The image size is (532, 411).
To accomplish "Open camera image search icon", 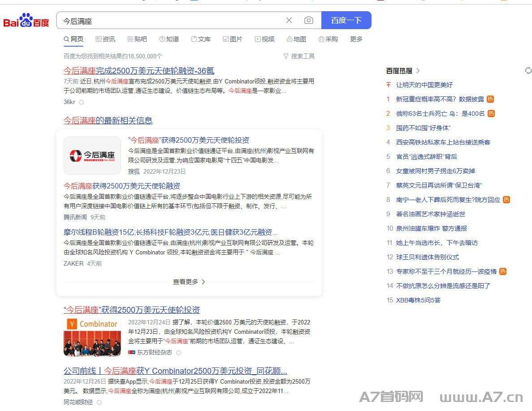I will coord(308,20).
